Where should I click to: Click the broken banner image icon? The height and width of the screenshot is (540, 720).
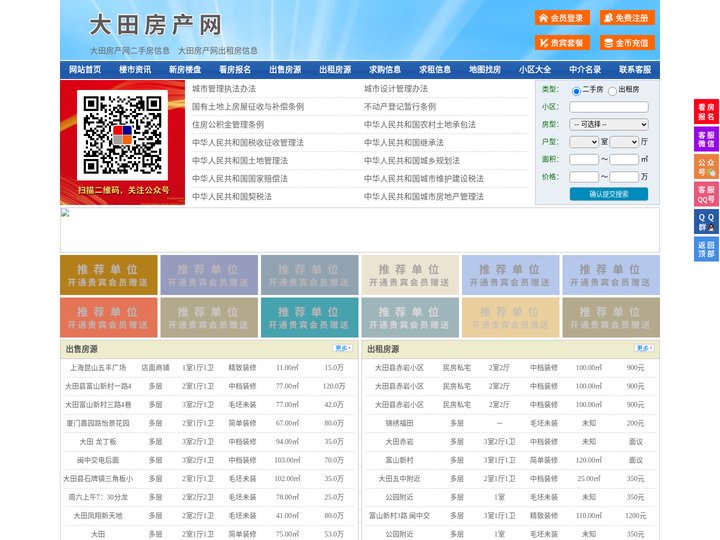(x=65, y=213)
